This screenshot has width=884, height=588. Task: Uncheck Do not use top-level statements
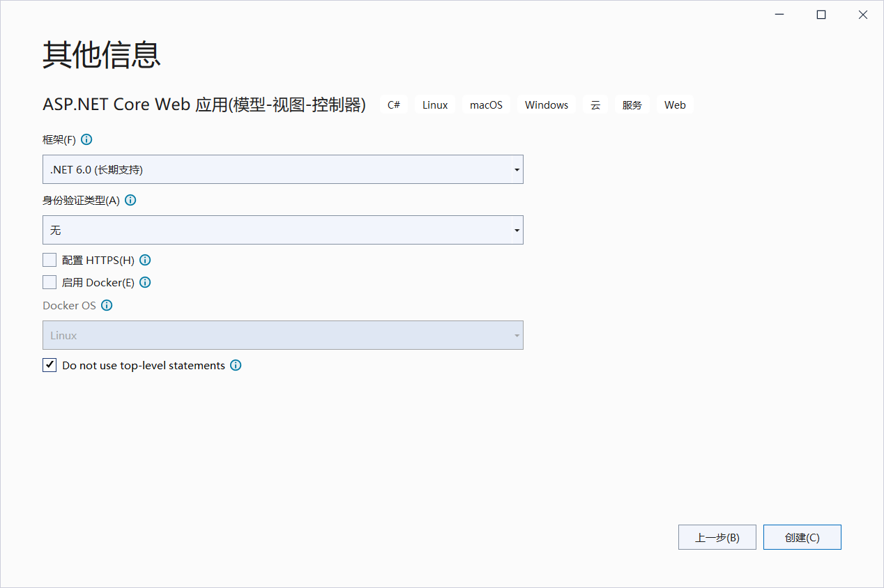click(x=49, y=365)
